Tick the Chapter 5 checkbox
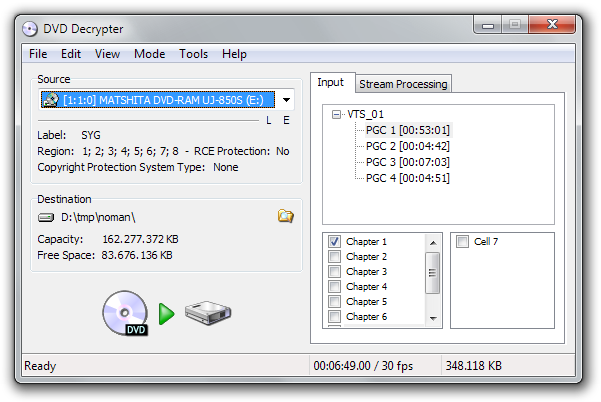The image size is (601, 402). (x=334, y=301)
